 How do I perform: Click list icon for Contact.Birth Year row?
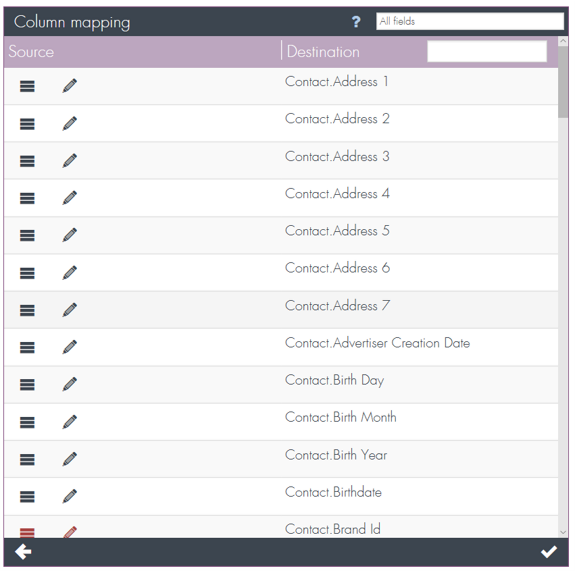click(27, 460)
